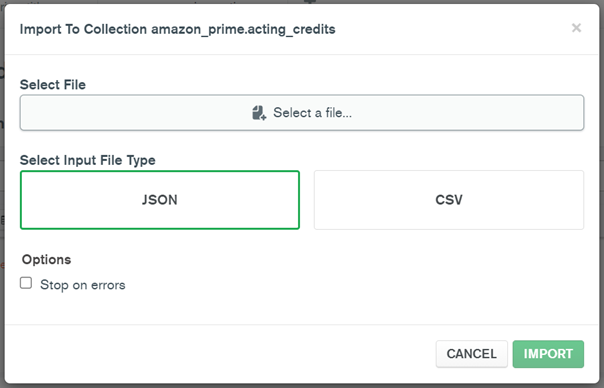Click the file-plus icon in Select a file
The width and height of the screenshot is (604, 388).
[x=259, y=113]
